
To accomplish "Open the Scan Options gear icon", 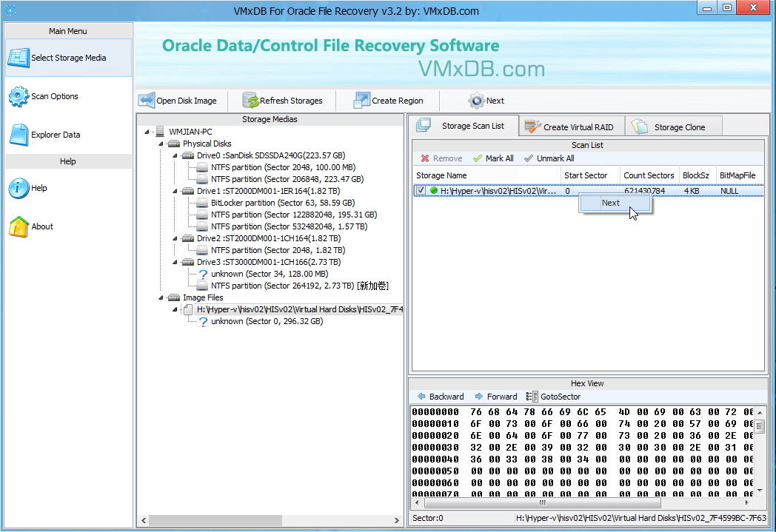I will pyautogui.click(x=19, y=96).
